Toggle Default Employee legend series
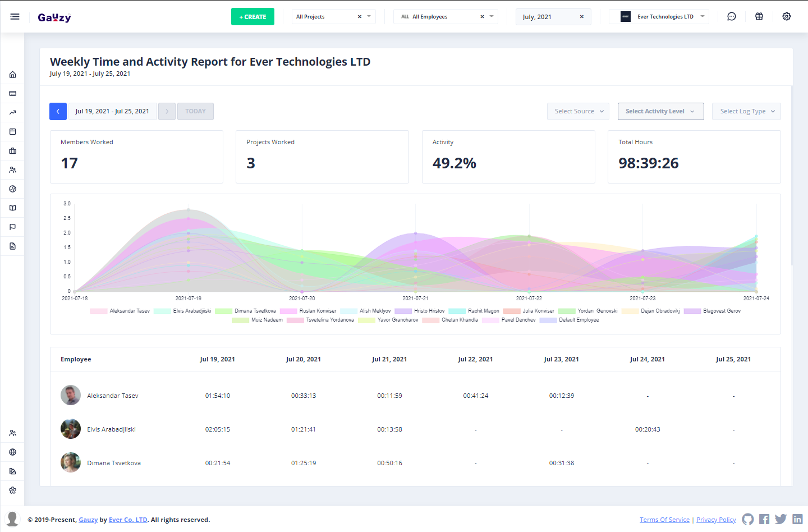This screenshot has height=532, width=808. click(570, 320)
